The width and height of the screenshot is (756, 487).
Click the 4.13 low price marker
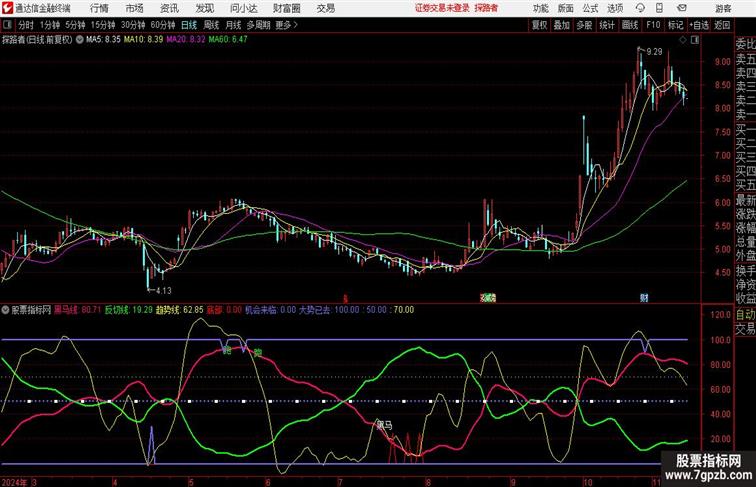click(163, 290)
